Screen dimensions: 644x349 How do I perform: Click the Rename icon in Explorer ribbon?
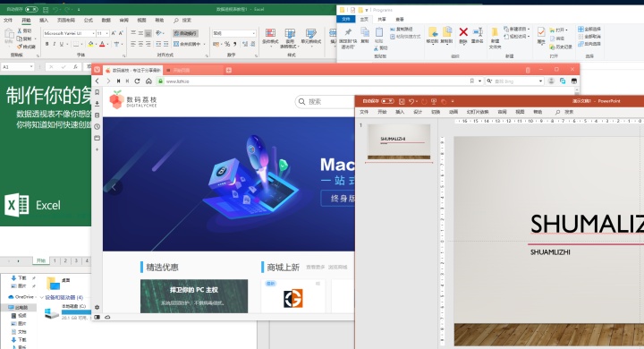[478, 32]
